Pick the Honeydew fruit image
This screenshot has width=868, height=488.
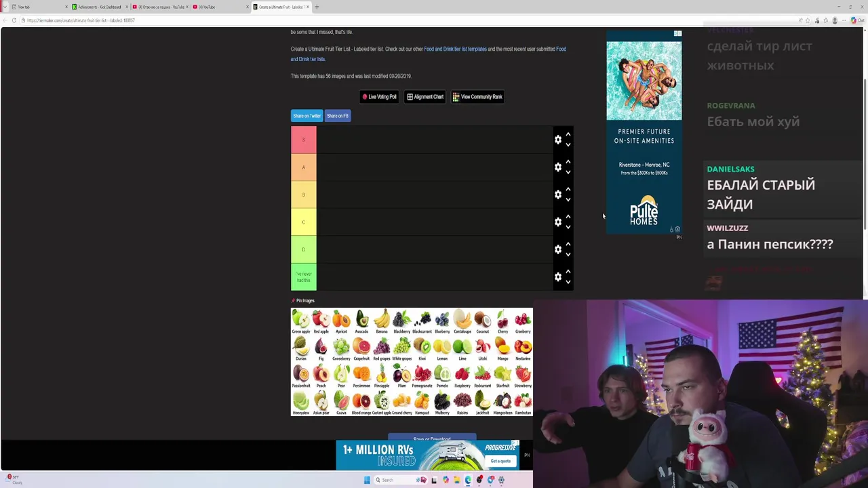point(301,403)
